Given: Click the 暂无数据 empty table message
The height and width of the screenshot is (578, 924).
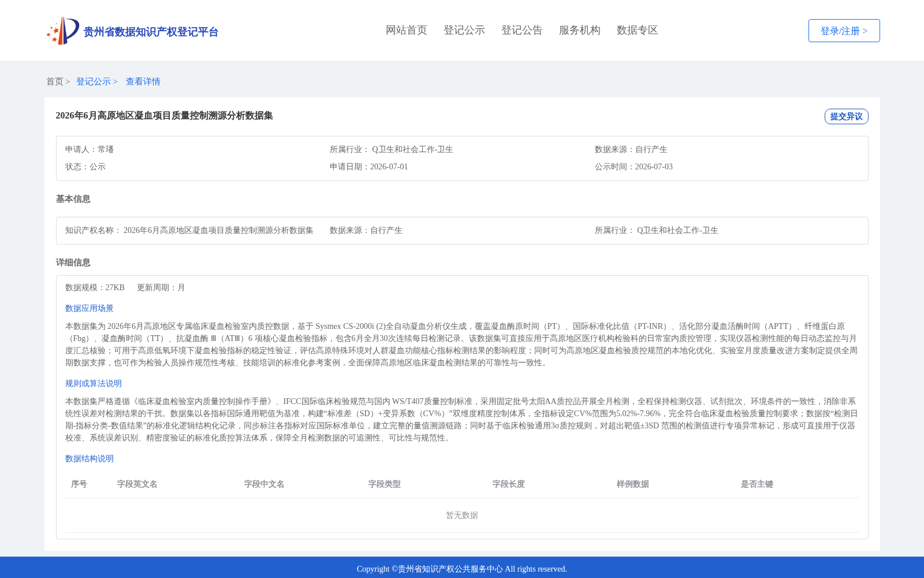Looking at the screenshot, I should click(462, 515).
